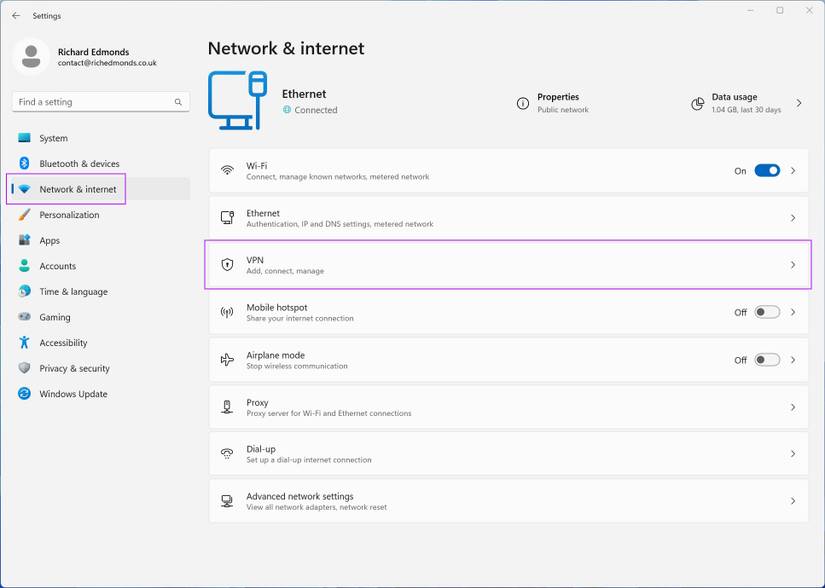
Task: Click the Advanced network settings icon
Action: point(228,501)
